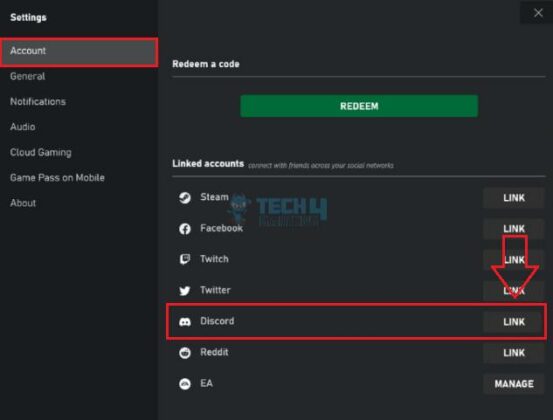The width and height of the screenshot is (553, 420).
Task: Click the Steam account label
Action: pos(214,197)
